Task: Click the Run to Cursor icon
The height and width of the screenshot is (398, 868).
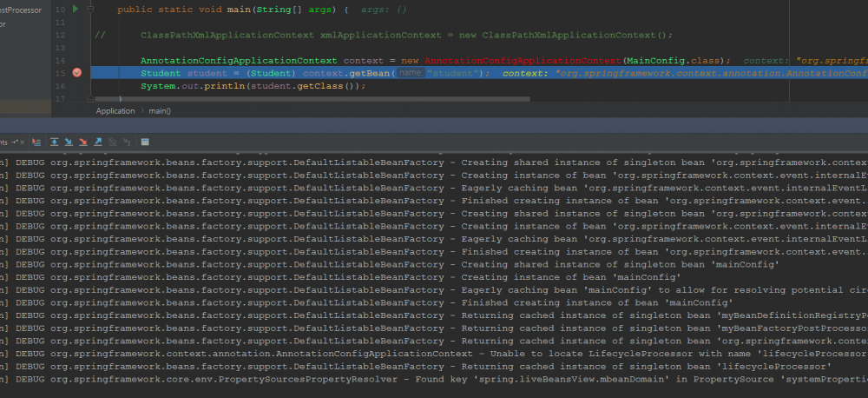Action: coord(127,143)
